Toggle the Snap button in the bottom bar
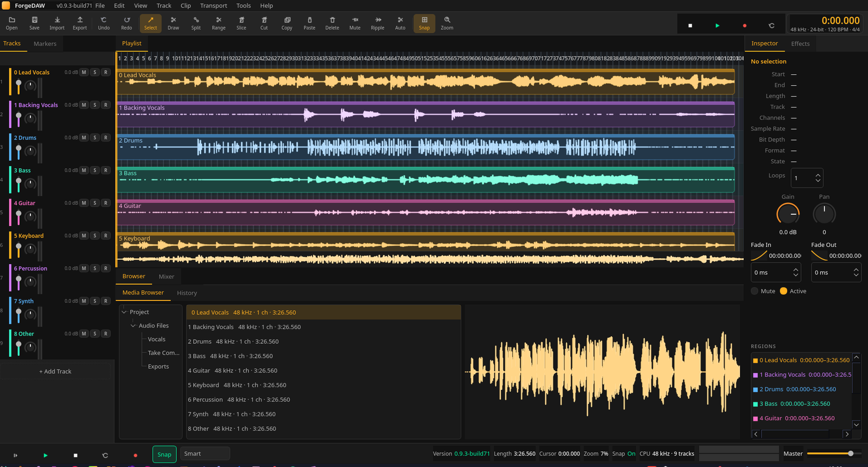This screenshot has width=868, height=467. click(x=164, y=455)
